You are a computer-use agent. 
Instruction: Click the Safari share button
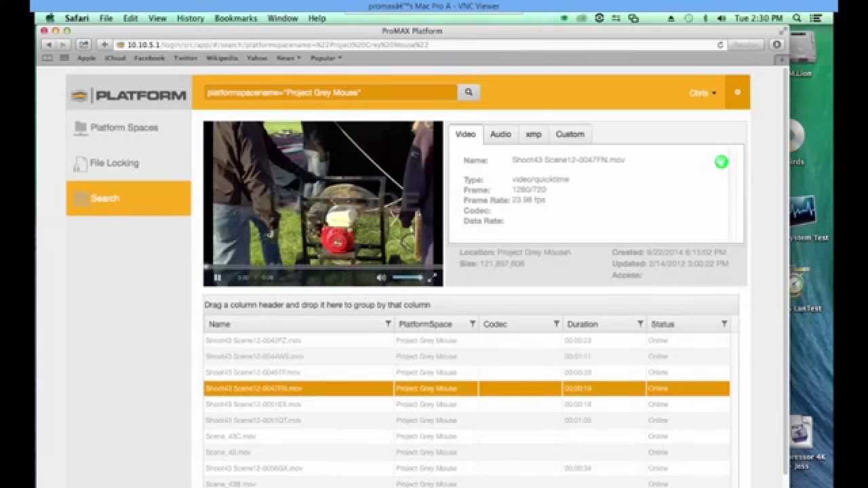[83, 45]
